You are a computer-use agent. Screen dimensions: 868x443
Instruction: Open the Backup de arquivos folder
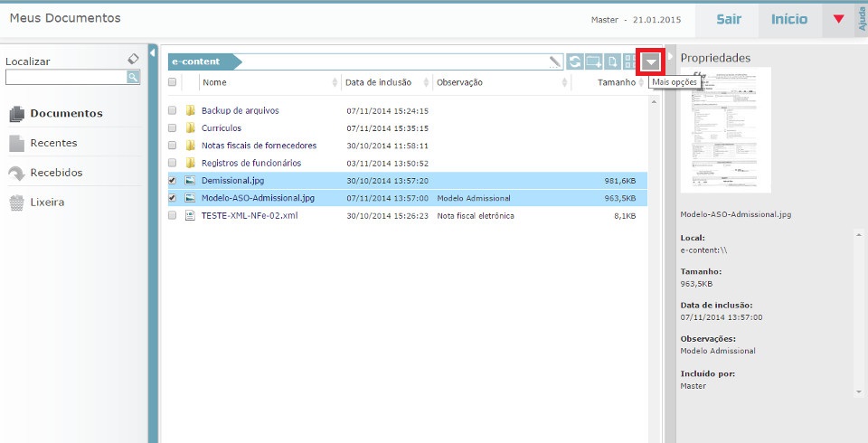point(240,110)
